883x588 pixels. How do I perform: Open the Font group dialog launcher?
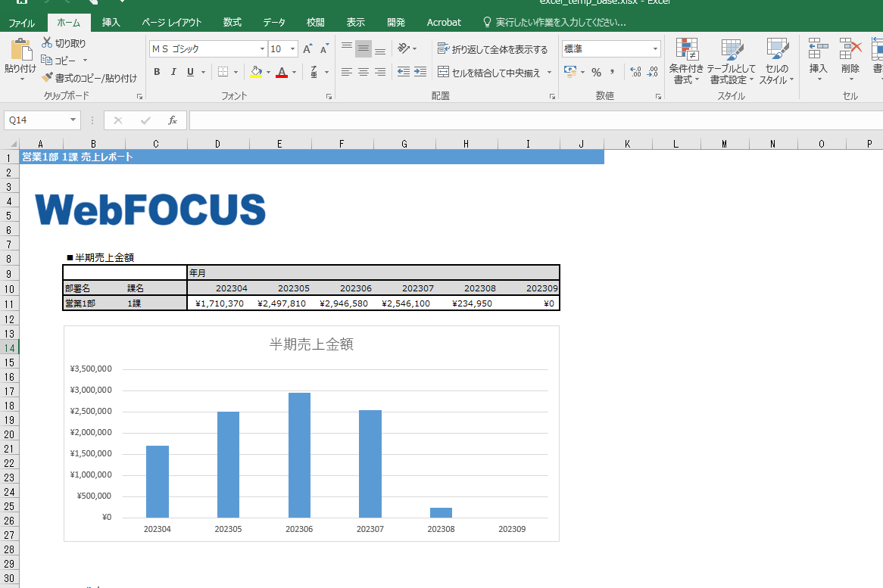329,97
